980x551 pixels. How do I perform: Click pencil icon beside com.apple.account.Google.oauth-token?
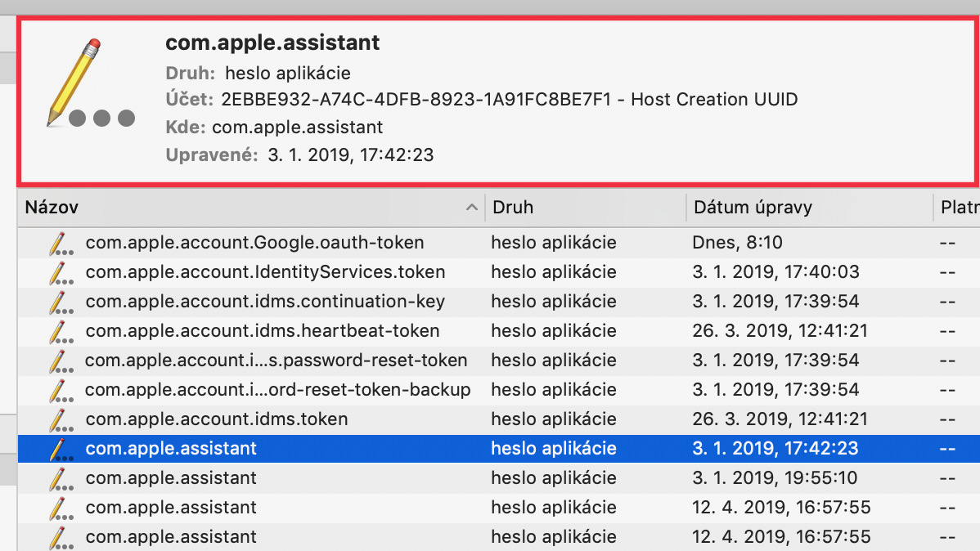coord(61,243)
